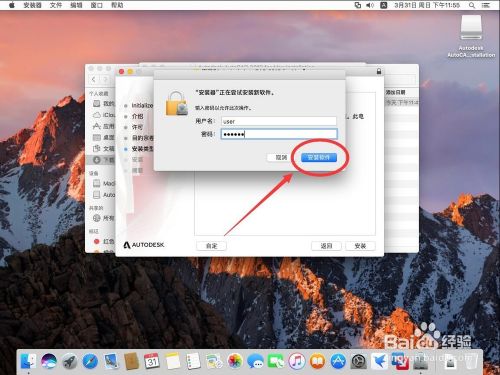
Task: Click the Initialize step in the installer sidebar
Action: 142,105
